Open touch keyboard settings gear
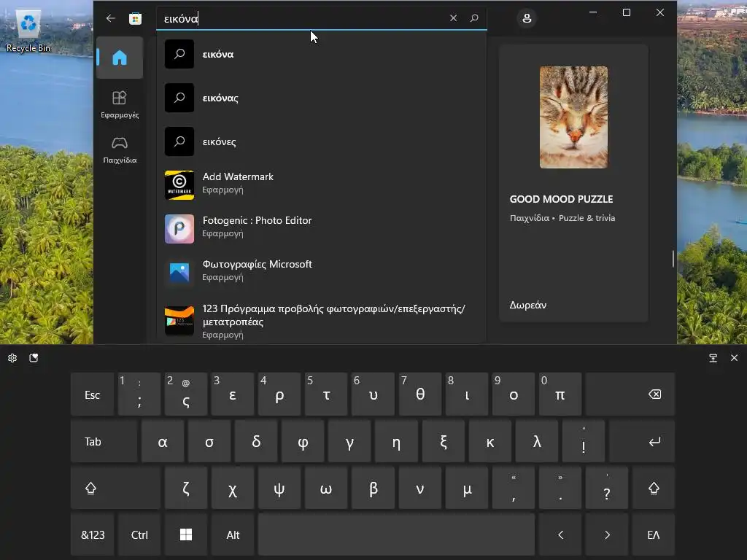The width and height of the screenshot is (747, 560). point(12,358)
